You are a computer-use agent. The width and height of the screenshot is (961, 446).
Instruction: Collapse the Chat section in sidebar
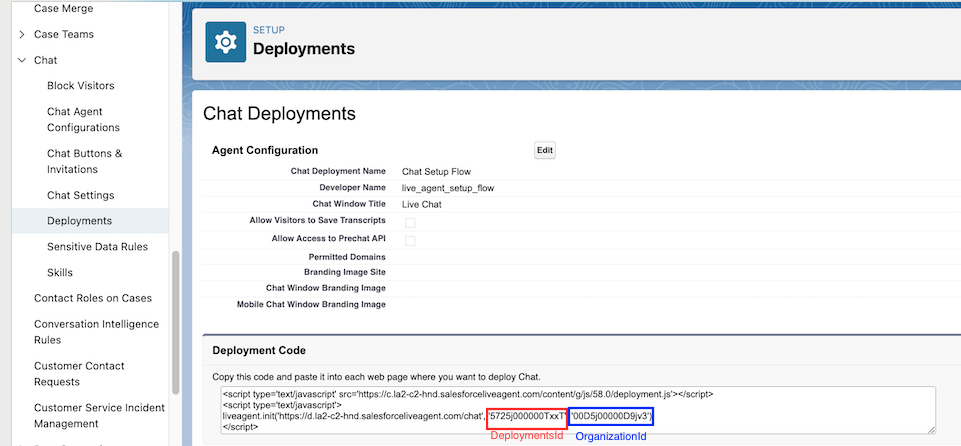(22, 60)
